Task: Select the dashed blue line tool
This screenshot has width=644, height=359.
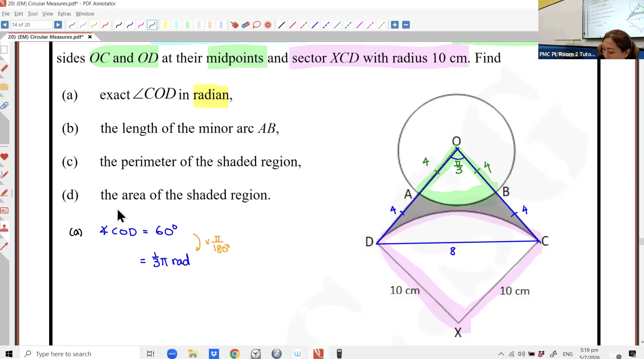Action: [326, 25]
